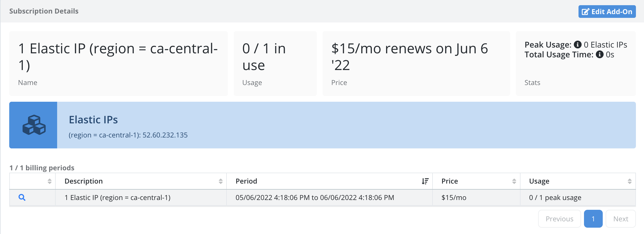Click the magnifier icon in billing row
The width and height of the screenshot is (644, 234).
click(x=22, y=197)
